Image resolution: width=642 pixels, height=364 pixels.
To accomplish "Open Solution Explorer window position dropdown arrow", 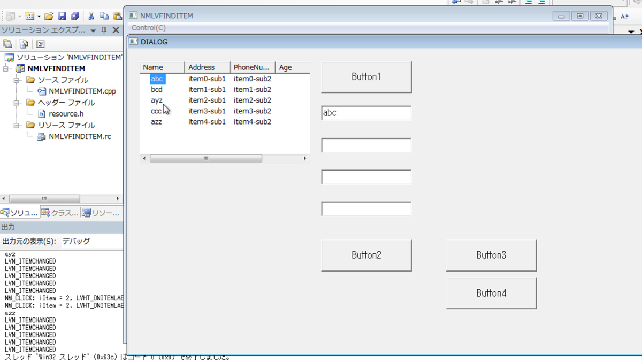I will pos(93,30).
